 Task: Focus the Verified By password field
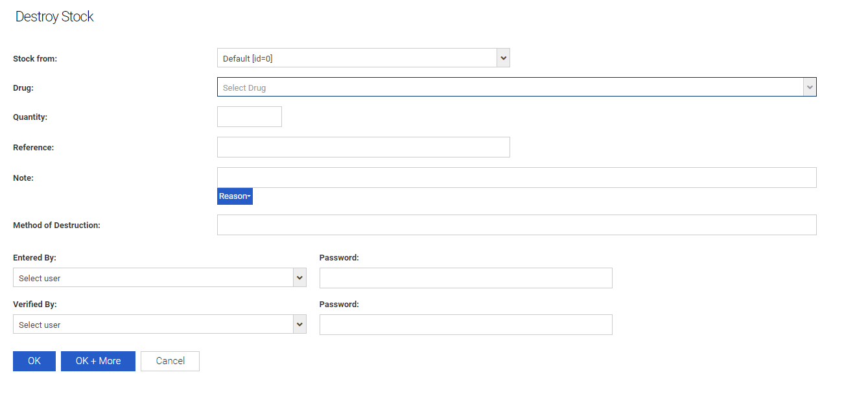(x=465, y=325)
